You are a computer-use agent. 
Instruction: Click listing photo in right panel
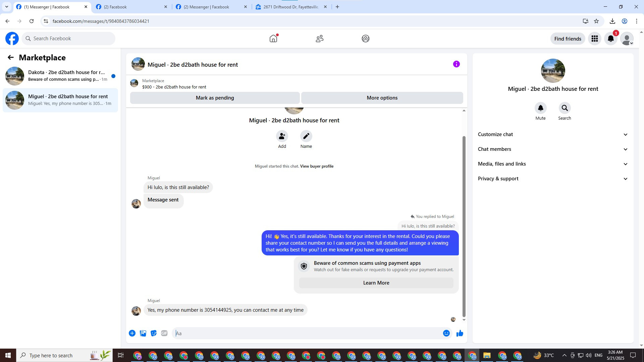click(553, 71)
